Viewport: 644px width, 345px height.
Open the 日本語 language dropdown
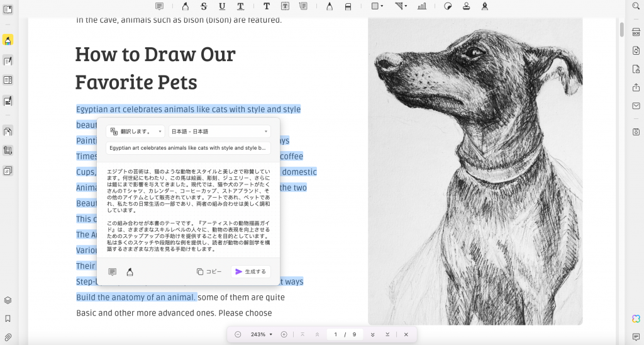219,131
